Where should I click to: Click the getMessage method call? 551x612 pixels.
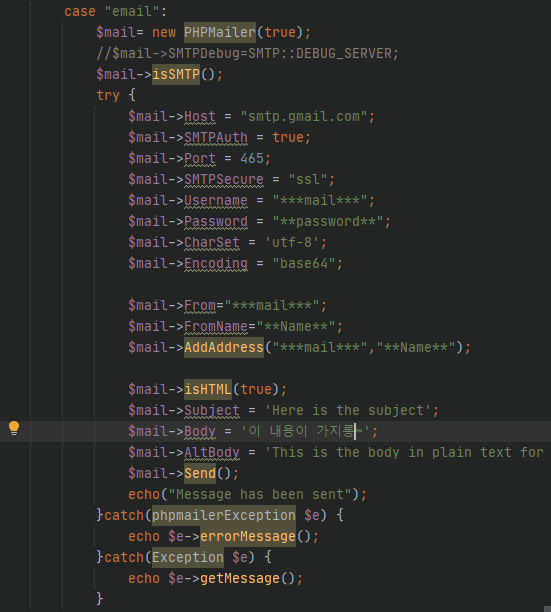[240, 578]
